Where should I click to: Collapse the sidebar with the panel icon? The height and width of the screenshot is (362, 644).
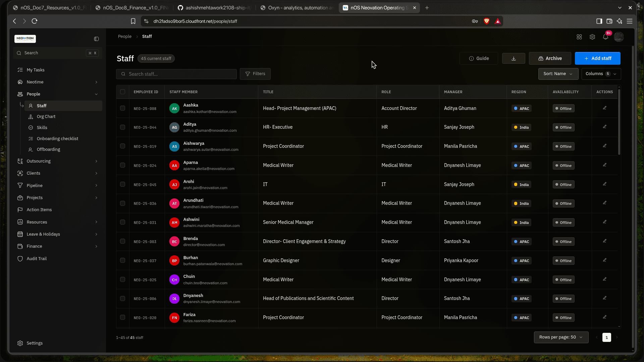pyautogui.click(x=96, y=39)
